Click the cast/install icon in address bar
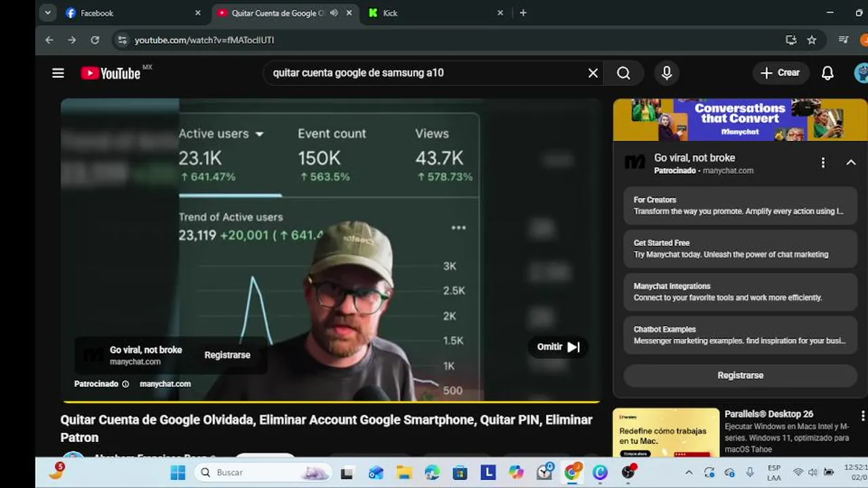Screen dimensions: 868x488 pyautogui.click(x=791, y=40)
